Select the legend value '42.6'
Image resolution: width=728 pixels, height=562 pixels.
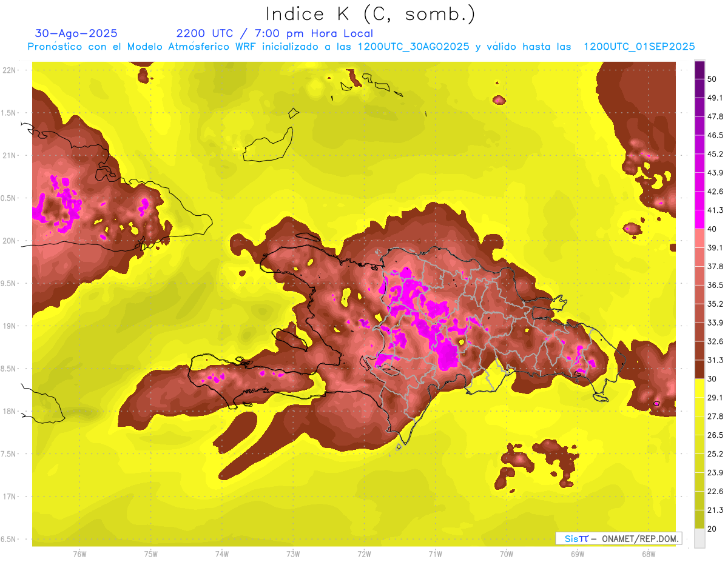[715, 192]
